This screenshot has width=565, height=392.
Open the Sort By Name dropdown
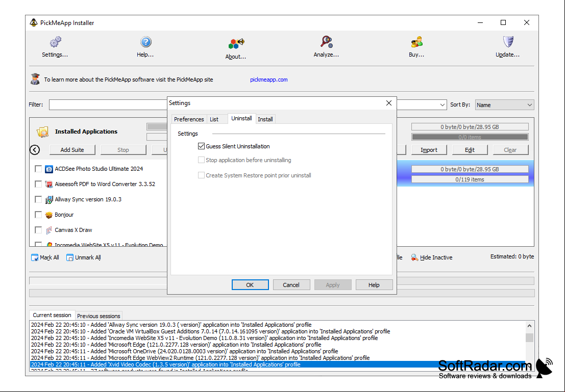(x=504, y=104)
